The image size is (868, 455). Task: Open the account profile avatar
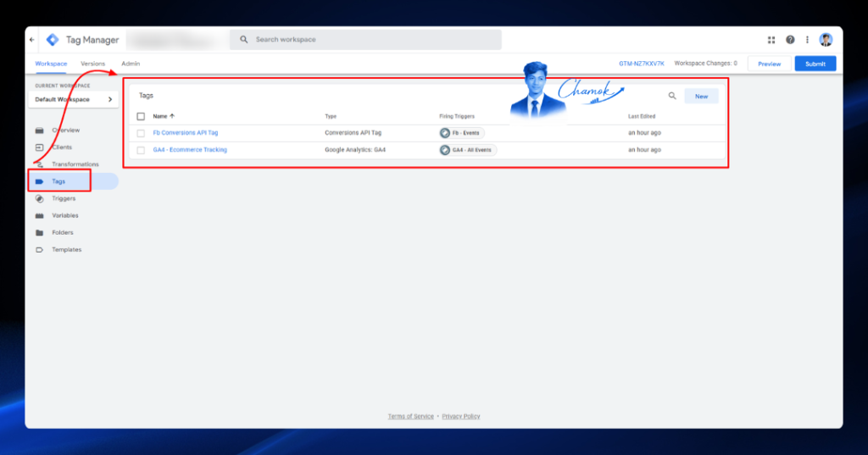[x=826, y=40]
